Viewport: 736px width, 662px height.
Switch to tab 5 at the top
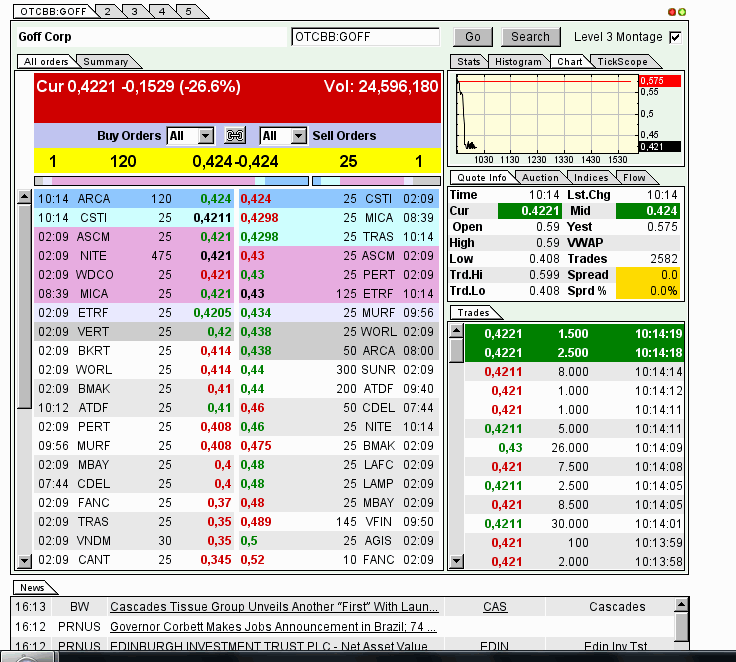click(189, 11)
